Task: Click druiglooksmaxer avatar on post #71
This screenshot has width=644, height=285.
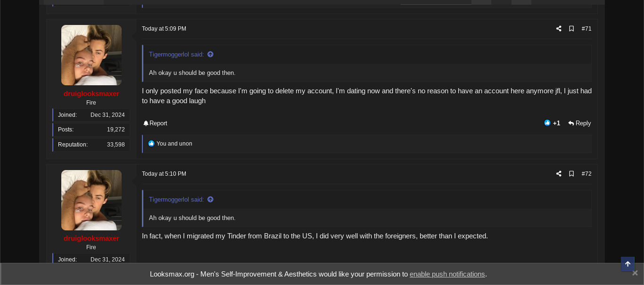Action: tap(91, 55)
